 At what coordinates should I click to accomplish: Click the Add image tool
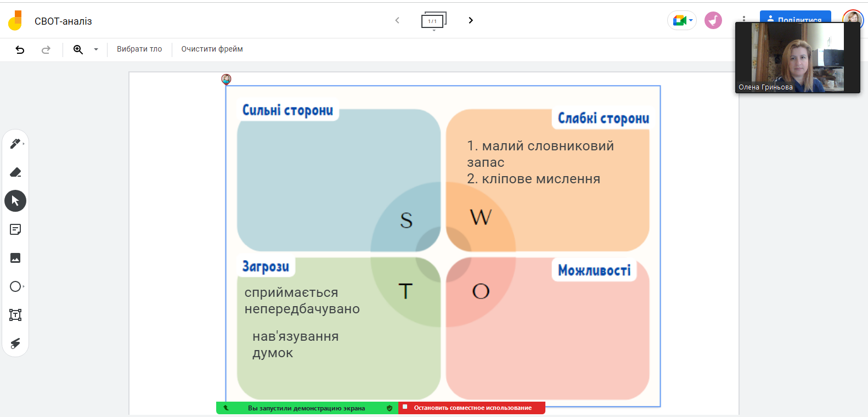pos(15,258)
